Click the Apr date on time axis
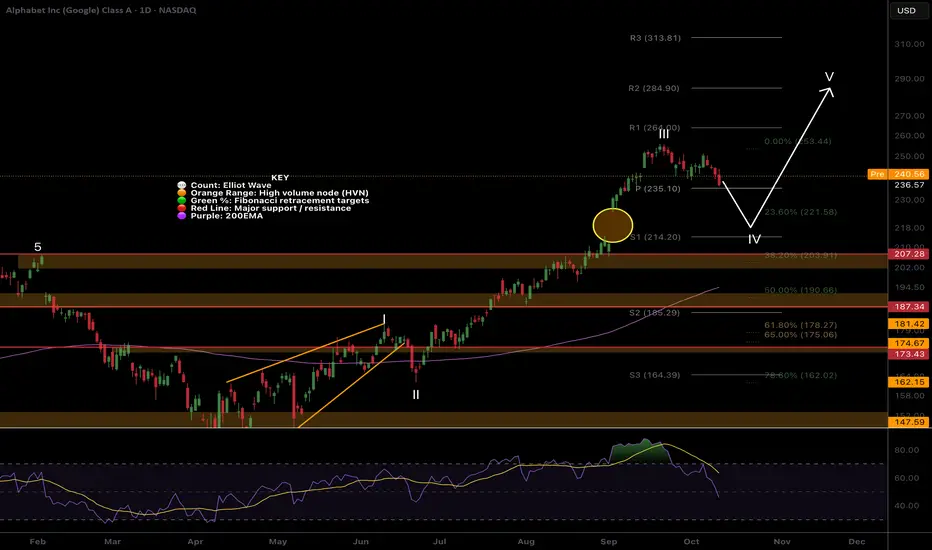The width and height of the screenshot is (932, 550). click(x=195, y=542)
